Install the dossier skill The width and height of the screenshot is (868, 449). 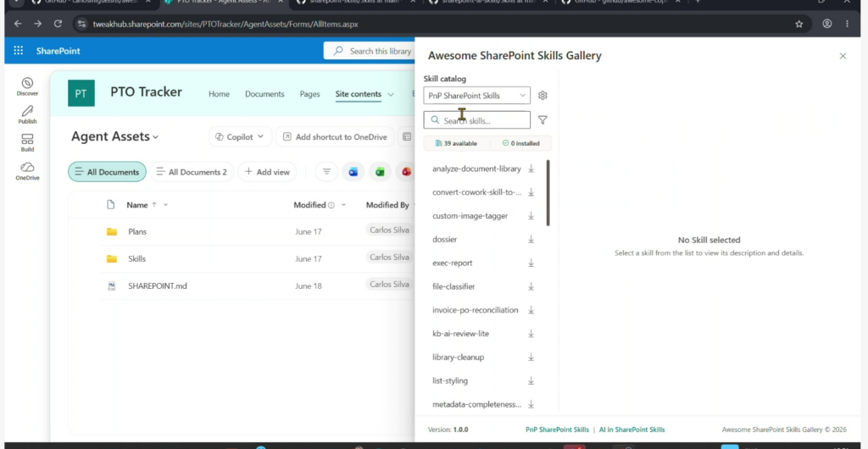point(531,240)
